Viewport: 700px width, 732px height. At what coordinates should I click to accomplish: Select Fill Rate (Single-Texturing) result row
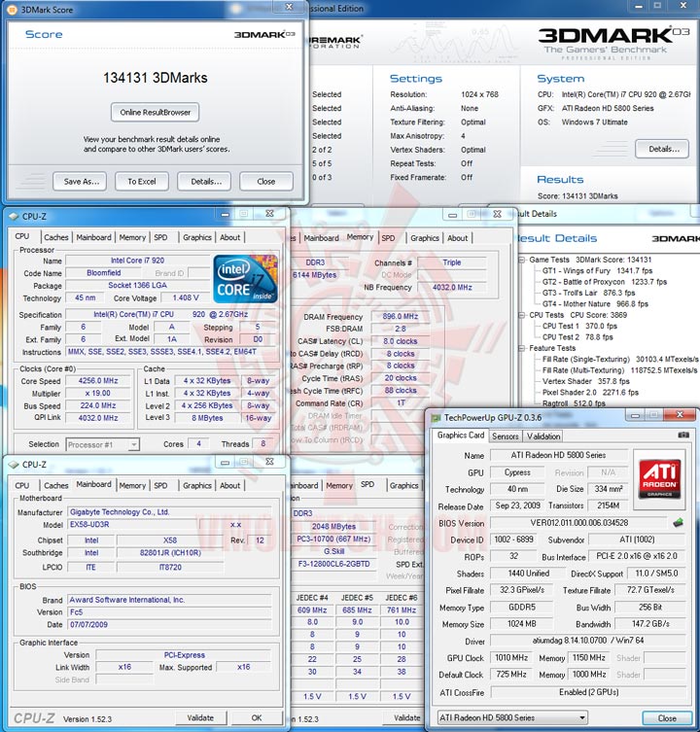620,360
